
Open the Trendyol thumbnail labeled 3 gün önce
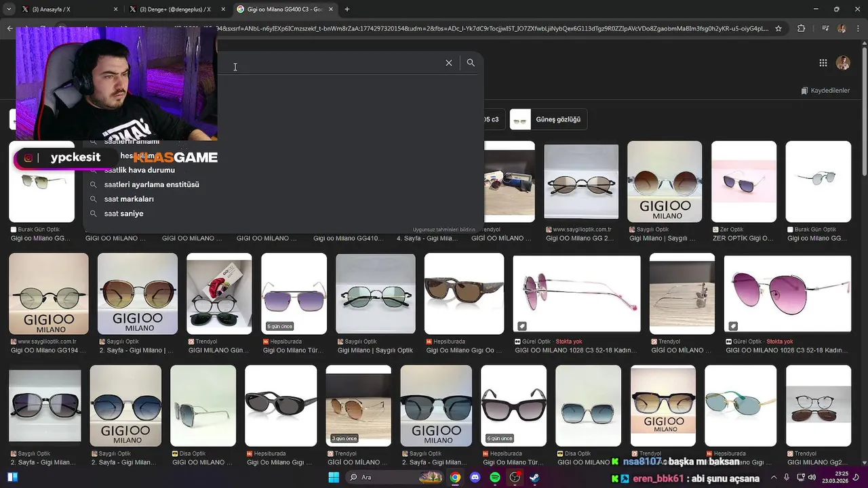click(358, 406)
